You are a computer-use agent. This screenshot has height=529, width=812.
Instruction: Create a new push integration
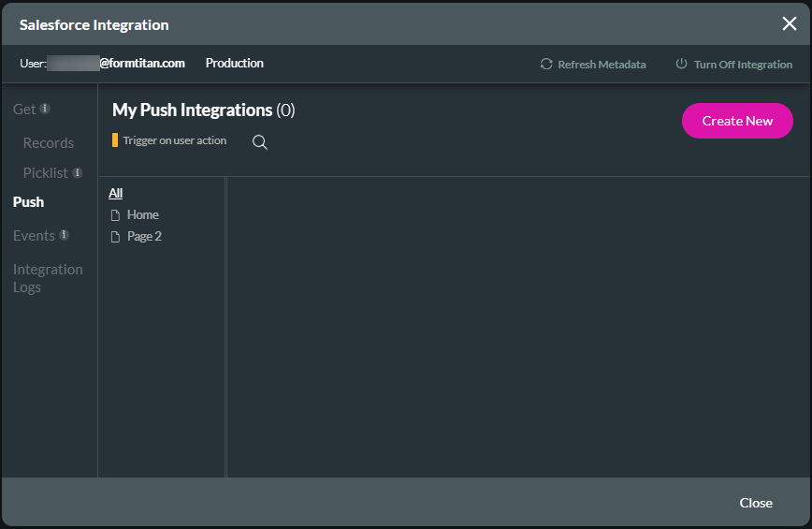point(737,121)
